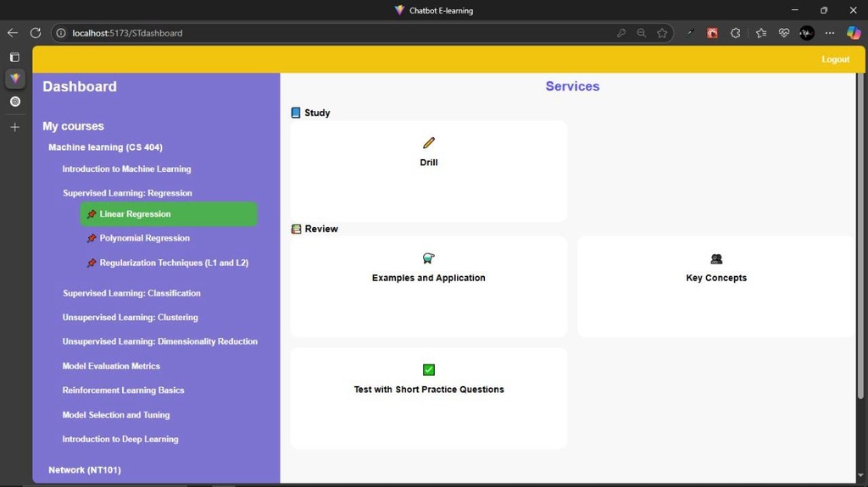Image resolution: width=868 pixels, height=487 pixels.
Task: Collapse Supervised Learning: Regression chapter
Action: [x=127, y=193]
